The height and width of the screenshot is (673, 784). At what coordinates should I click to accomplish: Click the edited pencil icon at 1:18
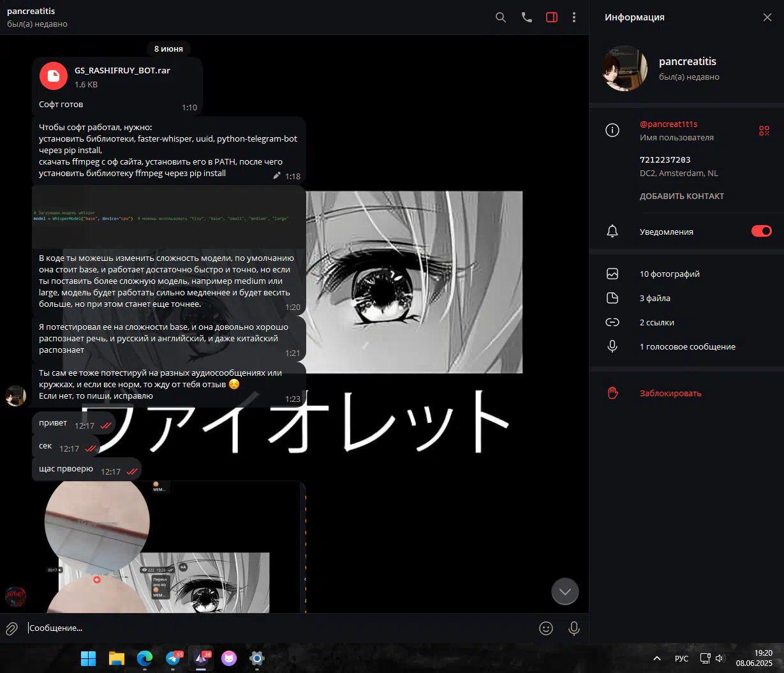[276, 175]
